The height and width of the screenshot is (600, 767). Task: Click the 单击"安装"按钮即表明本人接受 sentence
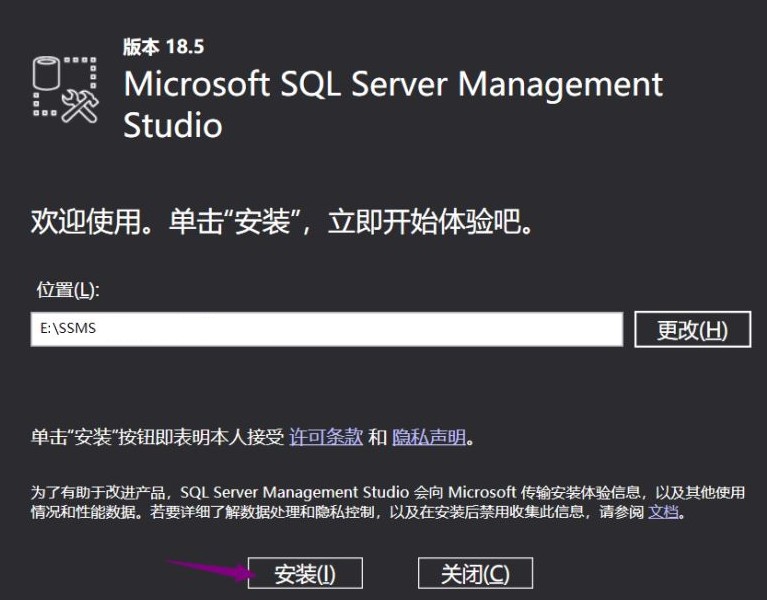[158, 437]
